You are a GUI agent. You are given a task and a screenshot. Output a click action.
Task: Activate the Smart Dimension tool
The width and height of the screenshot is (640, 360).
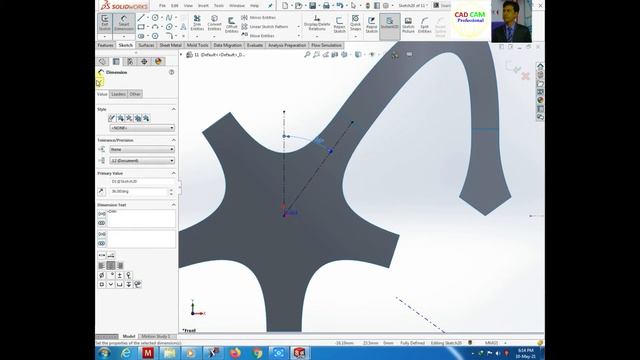click(x=124, y=23)
